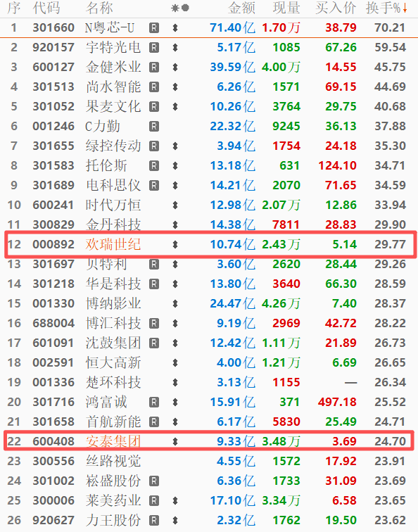Click the R badge beside 宇特光电

pyautogui.click(x=154, y=48)
